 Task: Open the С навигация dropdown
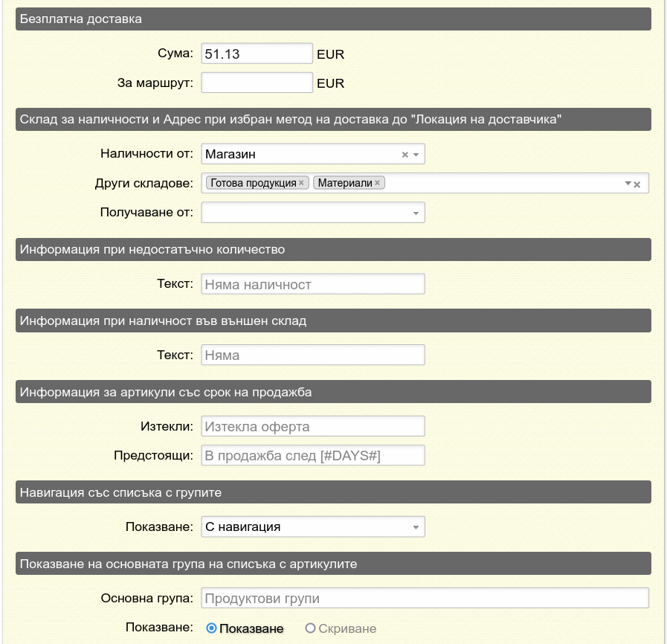click(416, 527)
